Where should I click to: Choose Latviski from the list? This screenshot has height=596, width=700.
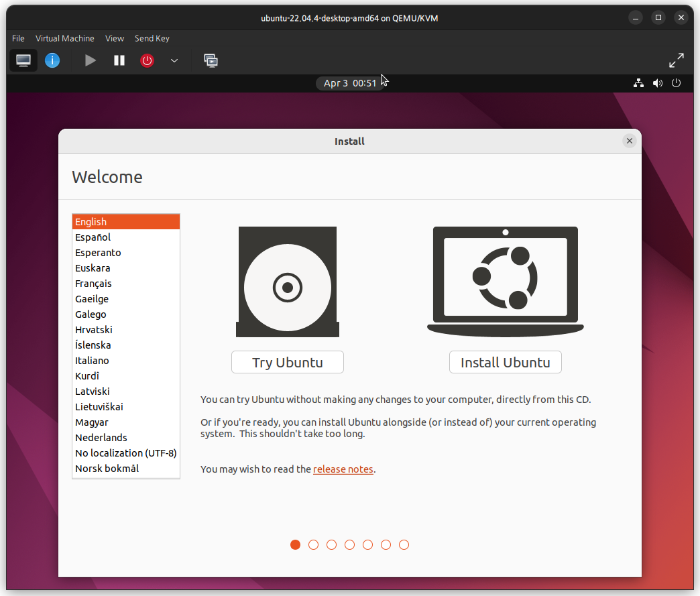click(126, 391)
